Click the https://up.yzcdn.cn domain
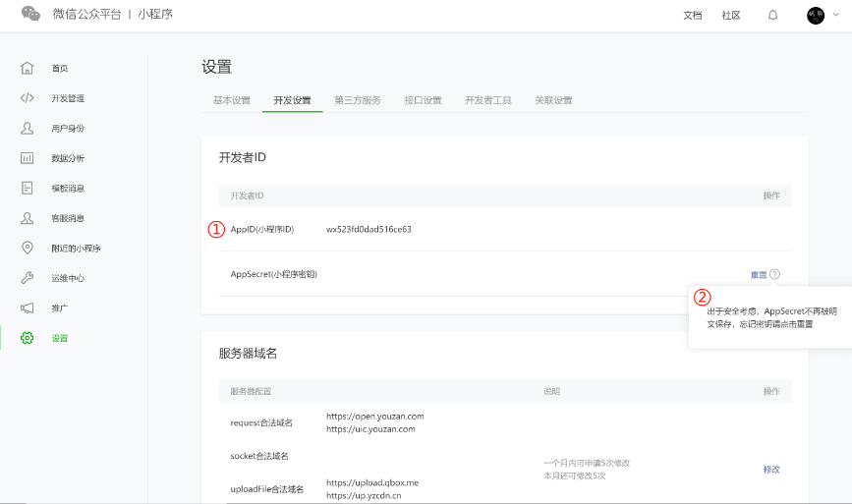The image size is (852, 504). pyautogui.click(x=364, y=495)
